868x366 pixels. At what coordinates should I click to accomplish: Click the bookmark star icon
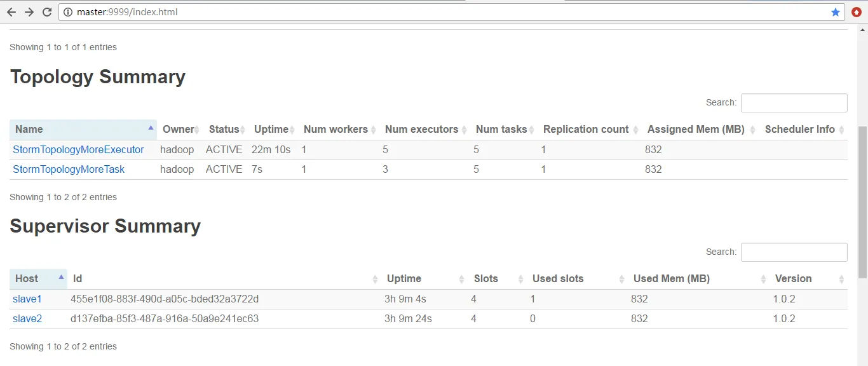[x=836, y=12]
